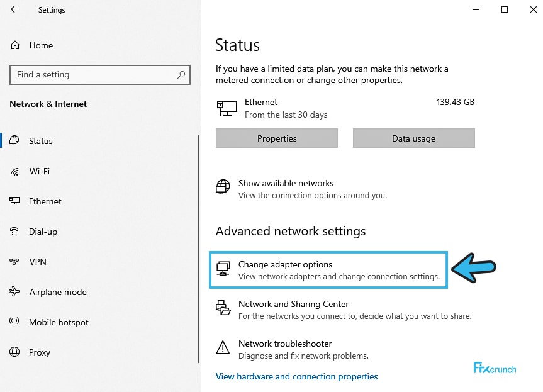Click the Dial-up phone icon
This screenshot has height=392, width=543.
pos(14,232)
